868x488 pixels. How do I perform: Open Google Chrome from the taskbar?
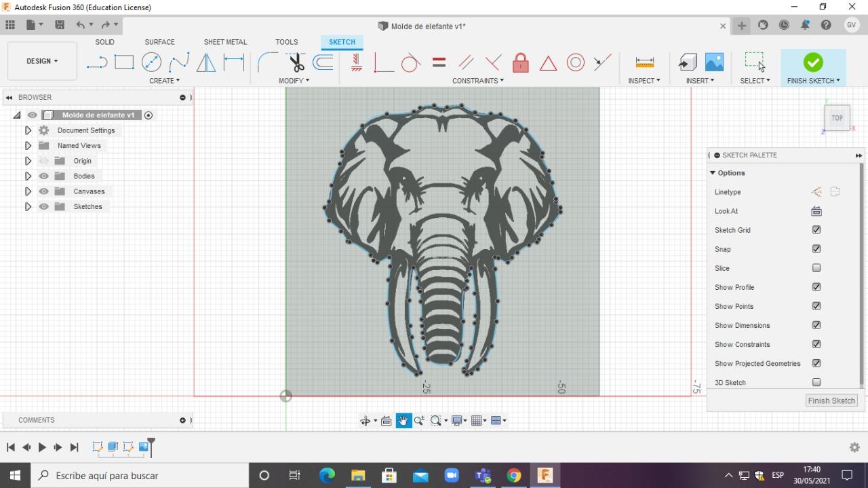pyautogui.click(x=513, y=475)
